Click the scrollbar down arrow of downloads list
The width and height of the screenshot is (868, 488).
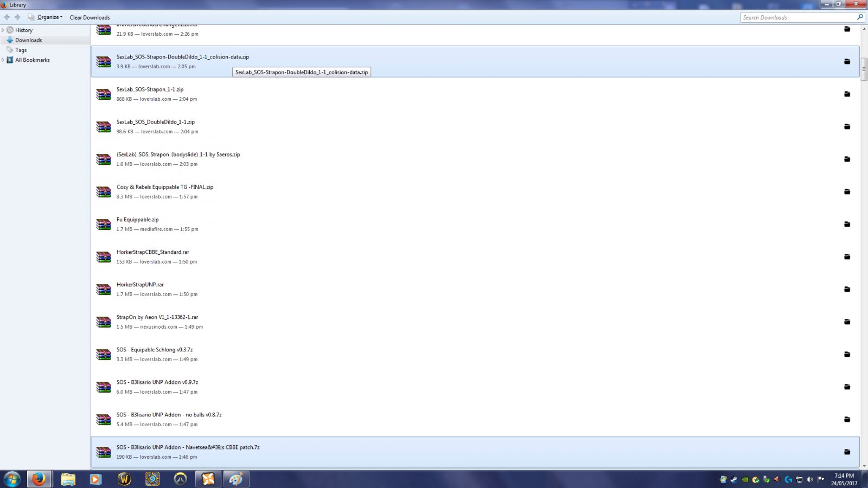864,465
